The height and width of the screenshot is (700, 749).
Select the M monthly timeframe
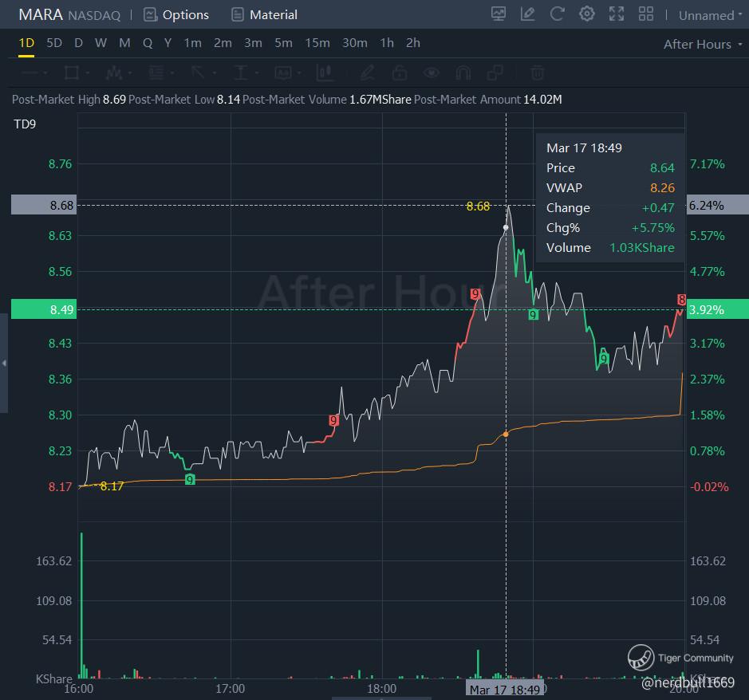(124, 43)
